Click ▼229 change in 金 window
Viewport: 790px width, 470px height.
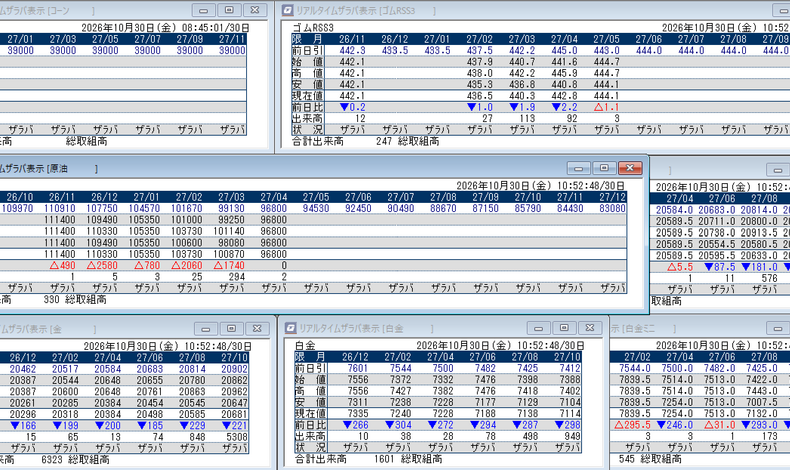(x=192, y=426)
